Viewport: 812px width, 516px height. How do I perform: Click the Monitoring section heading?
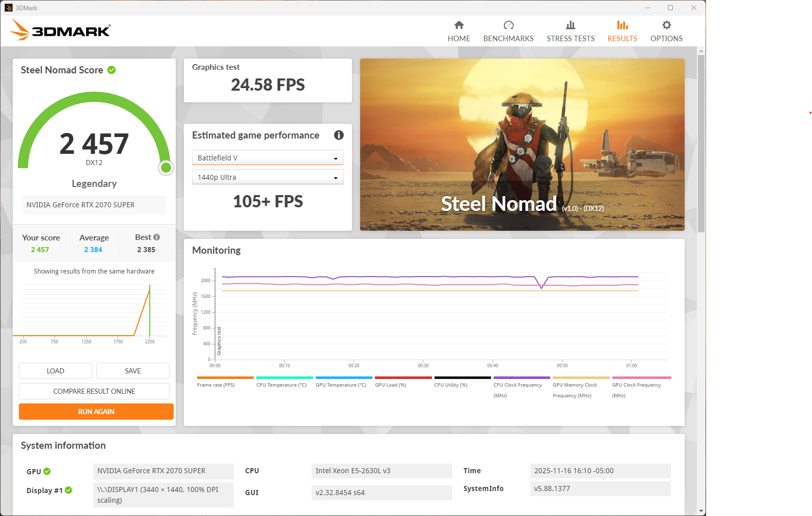216,250
